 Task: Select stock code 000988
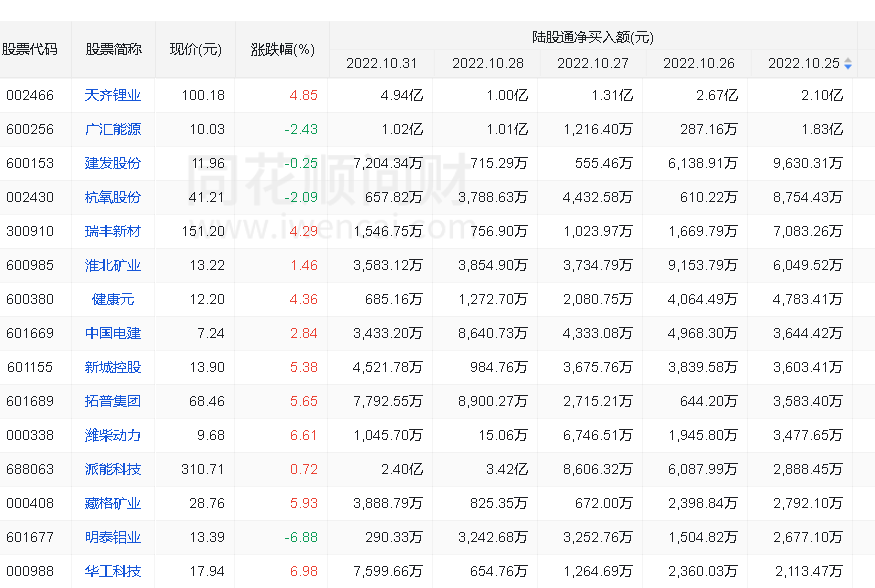pos(30,572)
